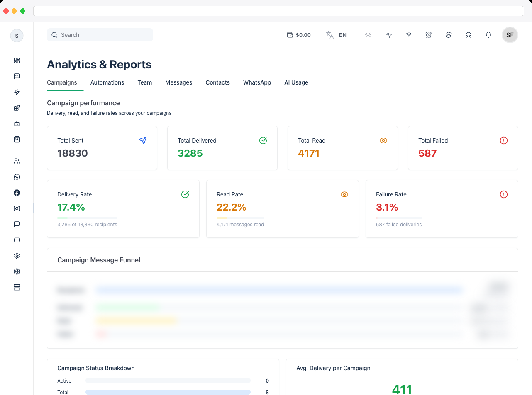
Task: Click the eye icon on Read Rate card
Action: [344, 194]
